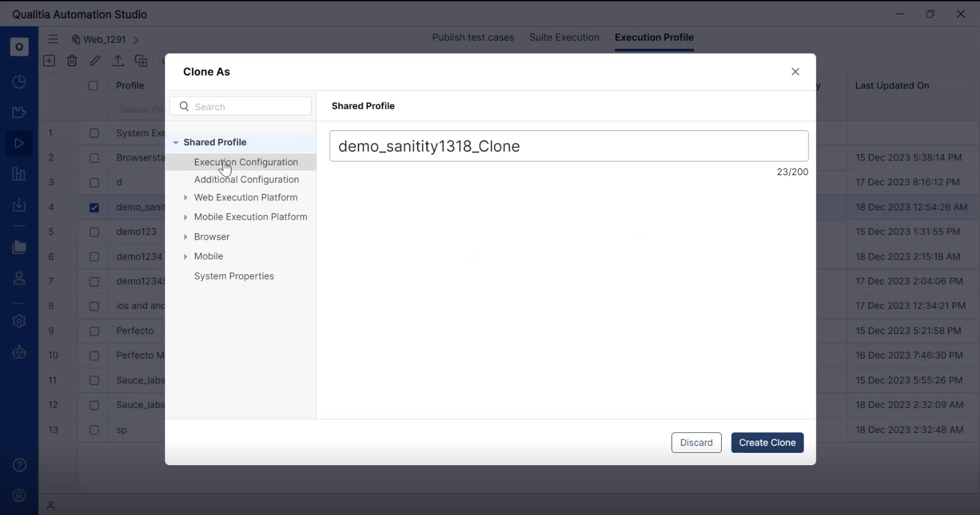Close the Clone As dialog

795,71
